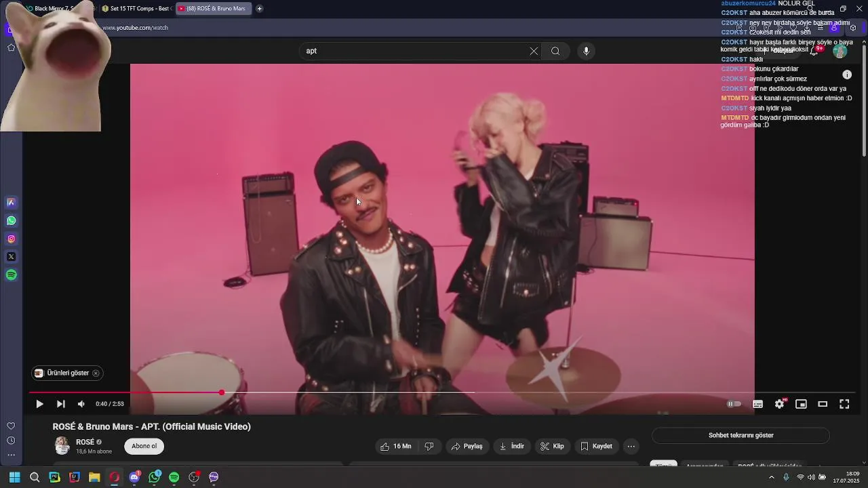
Task: Open X in the browser sidebar
Action: [11, 257]
